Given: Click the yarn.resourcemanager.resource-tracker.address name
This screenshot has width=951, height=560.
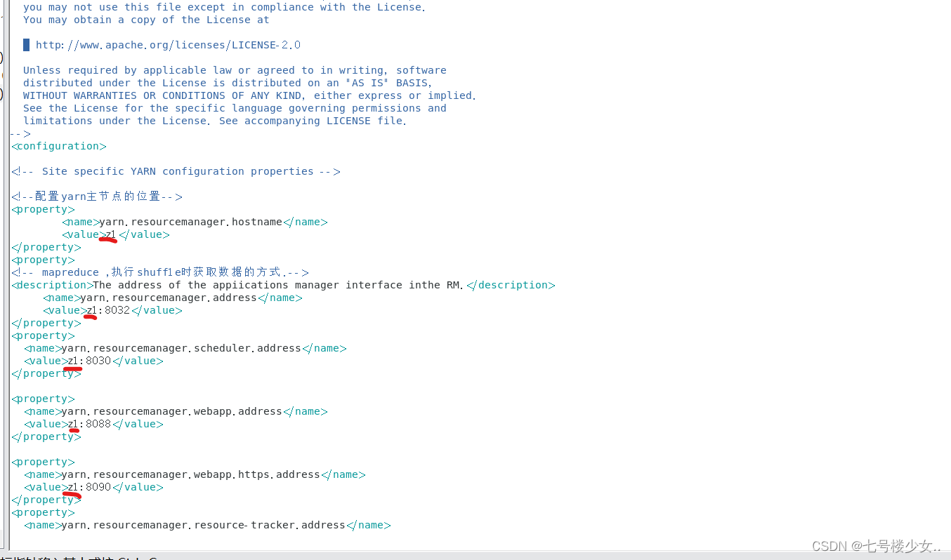Looking at the screenshot, I should 204,525.
